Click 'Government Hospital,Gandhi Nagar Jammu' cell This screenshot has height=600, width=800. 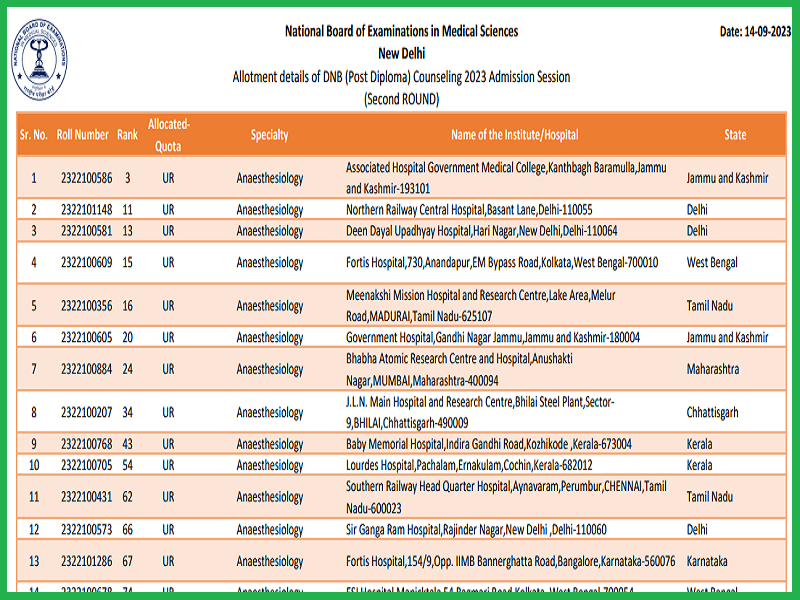tap(493, 337)
